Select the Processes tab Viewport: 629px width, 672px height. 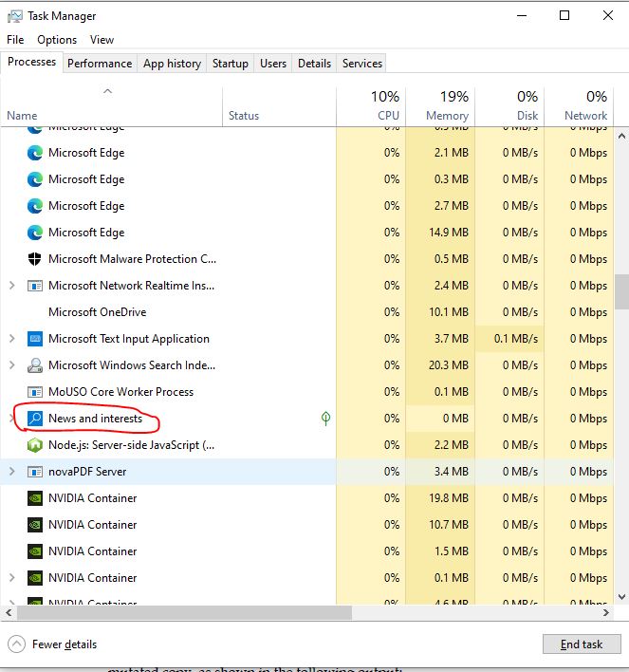(31, 62)
